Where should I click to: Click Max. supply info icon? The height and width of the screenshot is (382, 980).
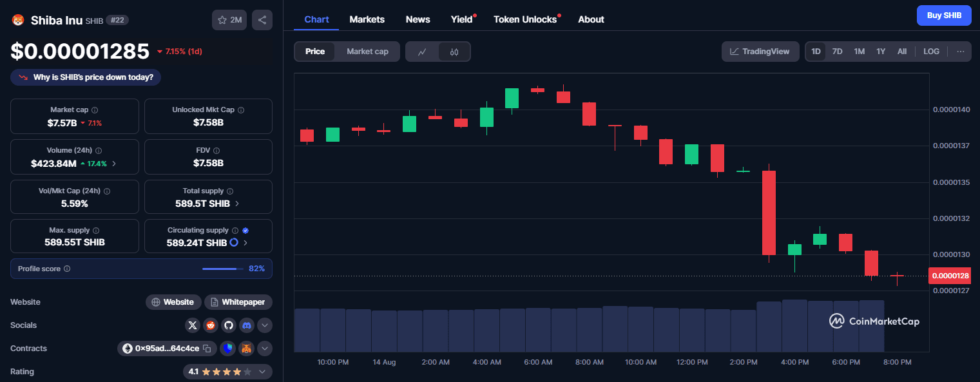pyautogui.click(x=96, y=231)
